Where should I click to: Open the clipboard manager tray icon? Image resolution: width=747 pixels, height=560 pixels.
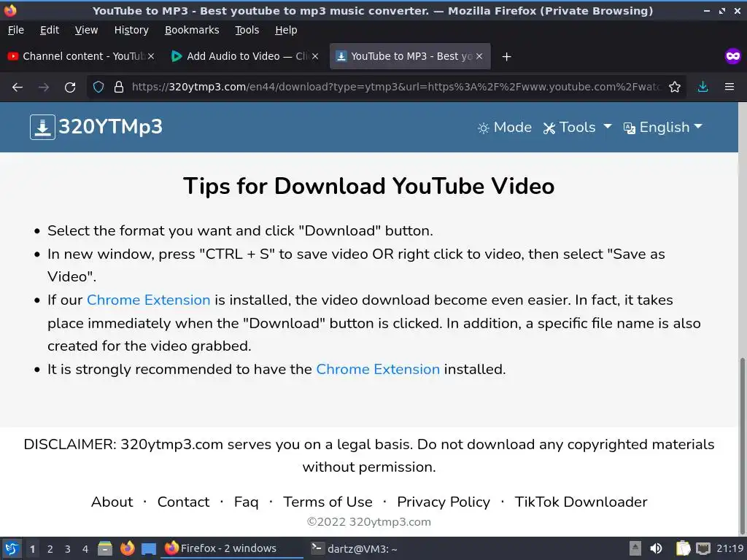click(683, 548)
